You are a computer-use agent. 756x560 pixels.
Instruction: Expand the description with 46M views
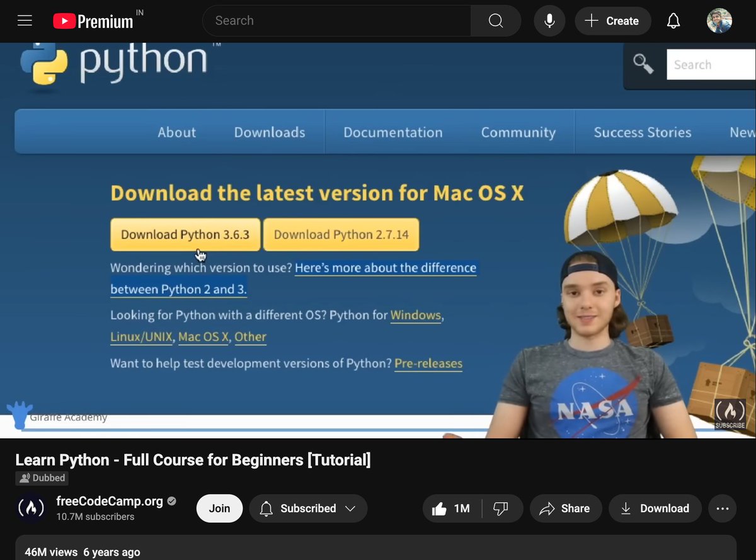click(x=376, y=547)
